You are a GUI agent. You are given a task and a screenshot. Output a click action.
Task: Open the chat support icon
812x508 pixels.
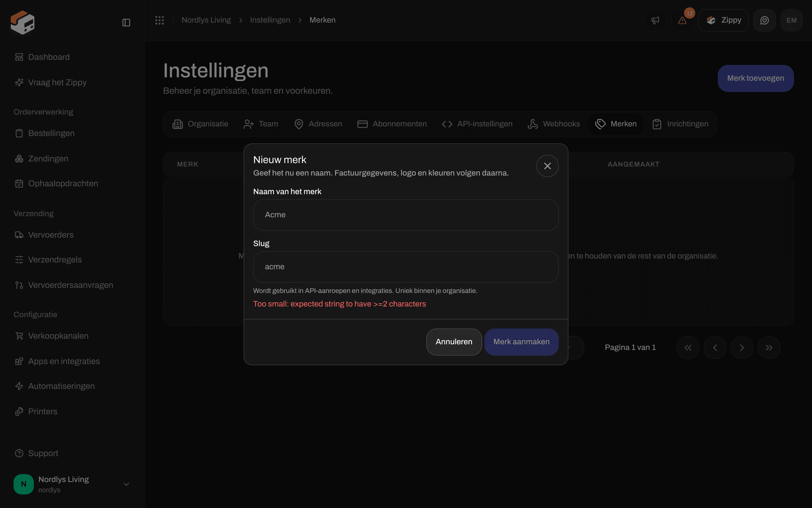pos(764,20)
